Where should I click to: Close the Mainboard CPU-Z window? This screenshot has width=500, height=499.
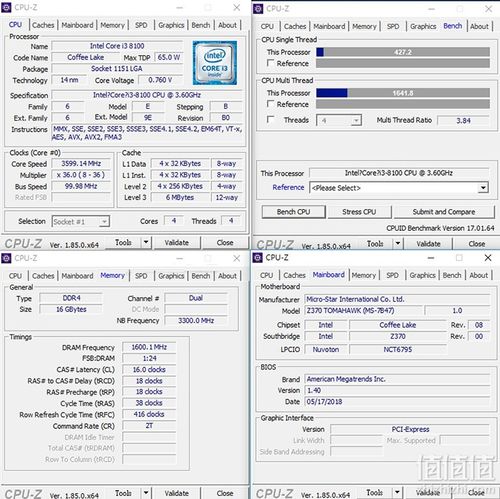click(x=488, y=258)
